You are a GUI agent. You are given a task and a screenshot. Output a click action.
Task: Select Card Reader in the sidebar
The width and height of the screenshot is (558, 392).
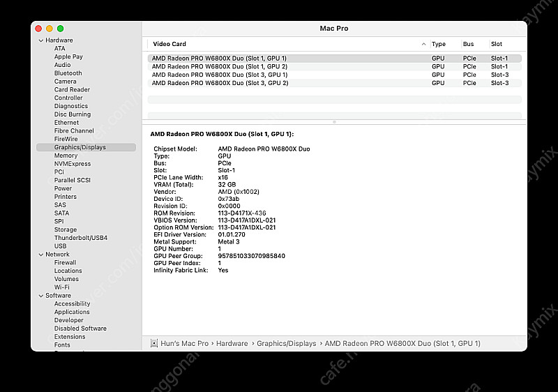point(72,90)
